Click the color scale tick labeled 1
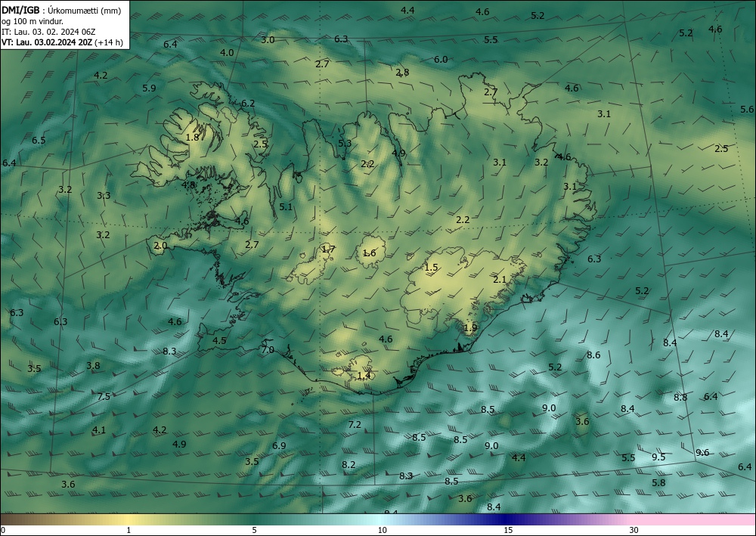The height and width of the screenshot is (536, 756). click(x=129, y=531)
